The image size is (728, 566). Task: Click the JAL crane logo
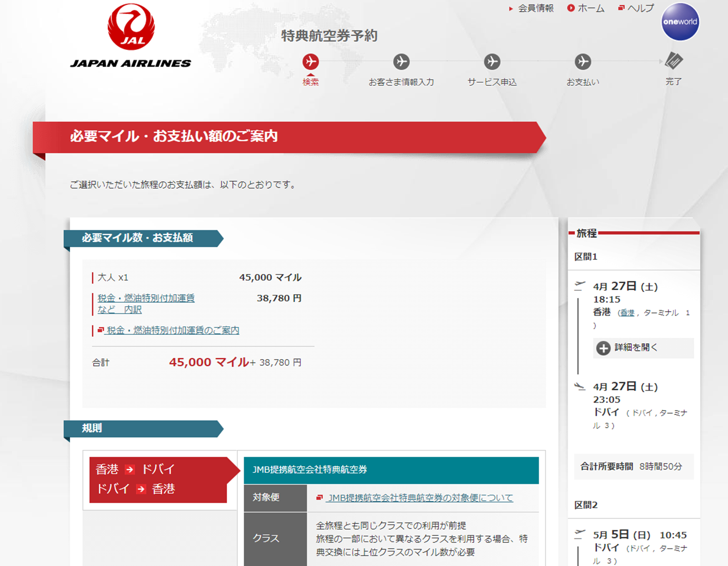click(131, 27)
